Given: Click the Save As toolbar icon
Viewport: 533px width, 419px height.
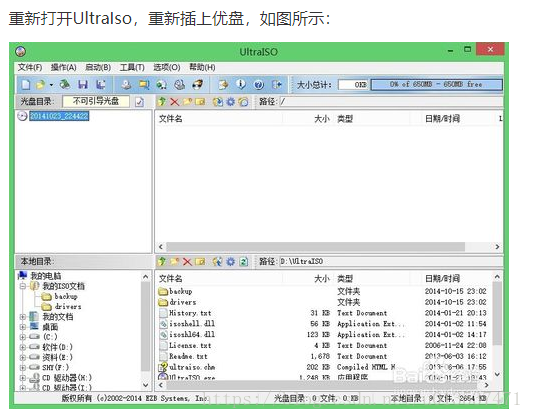Looking at the screenshot, I should [101, 84].
